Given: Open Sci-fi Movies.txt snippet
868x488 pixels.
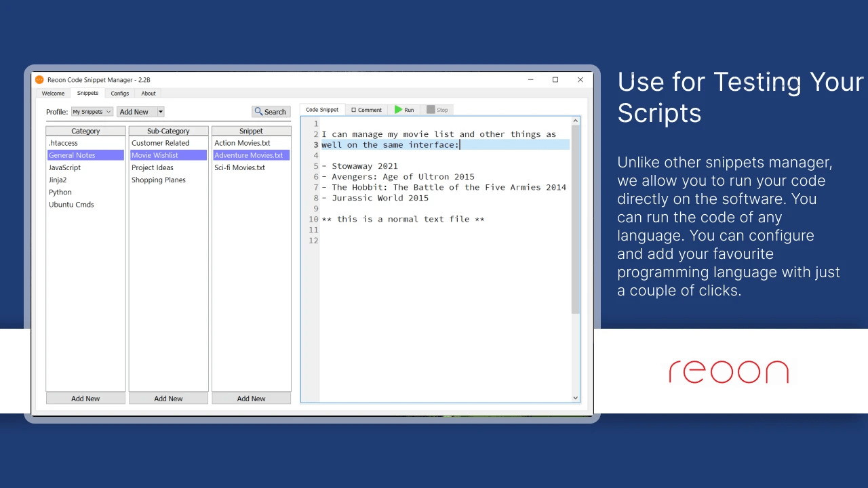Looking at the screenshot, I should [239, 168].
